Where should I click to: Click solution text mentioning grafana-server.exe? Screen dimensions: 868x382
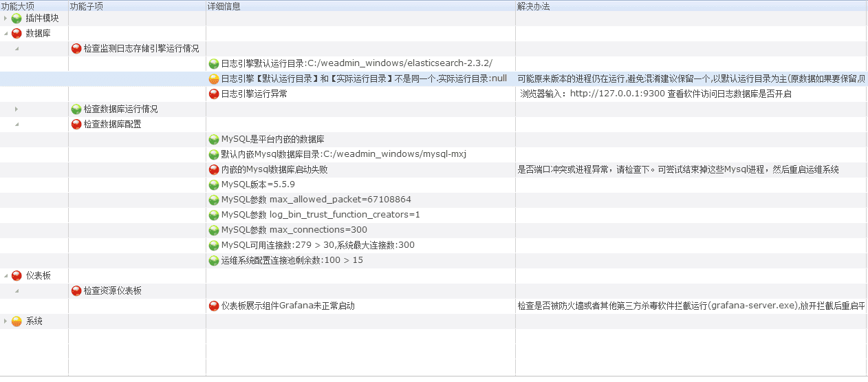[692, 306]
